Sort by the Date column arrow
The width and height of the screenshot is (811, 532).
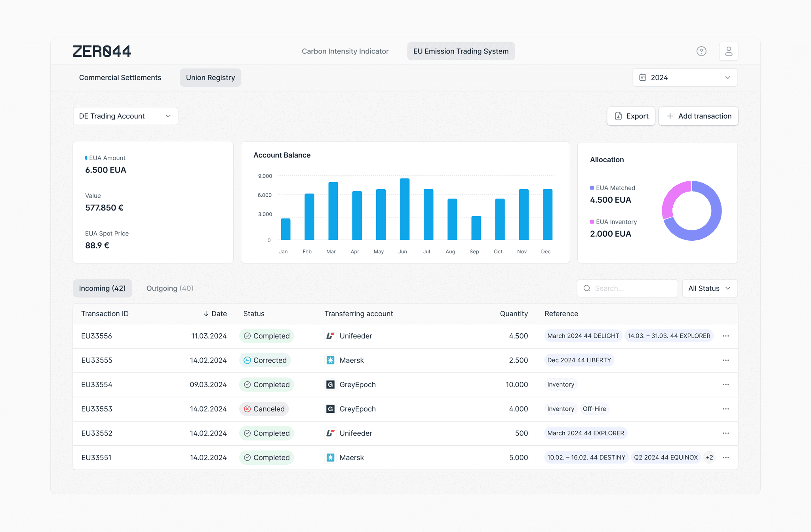click(206, 313)
